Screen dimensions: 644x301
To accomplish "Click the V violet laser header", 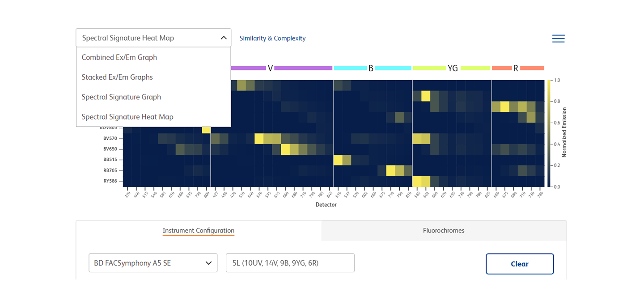I will (270, 68).
